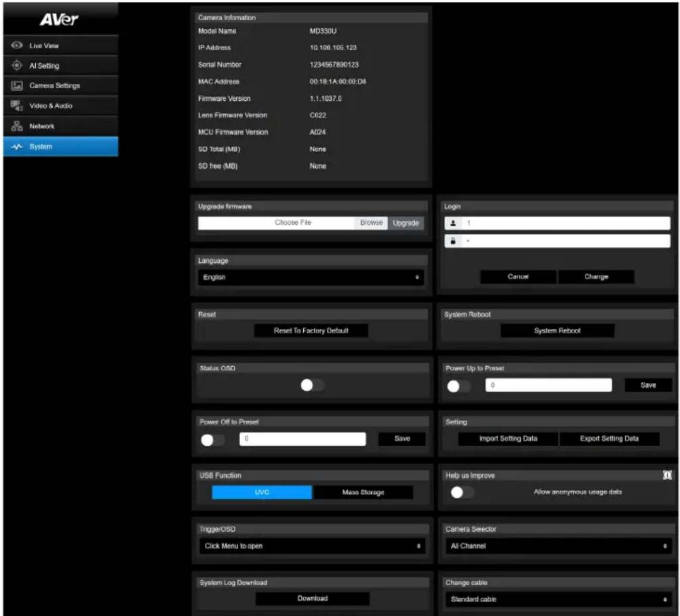Image resolution: width=680 pixels, height=616 pixels.
Task: Select the System menu item
Action: coord(61,147)
